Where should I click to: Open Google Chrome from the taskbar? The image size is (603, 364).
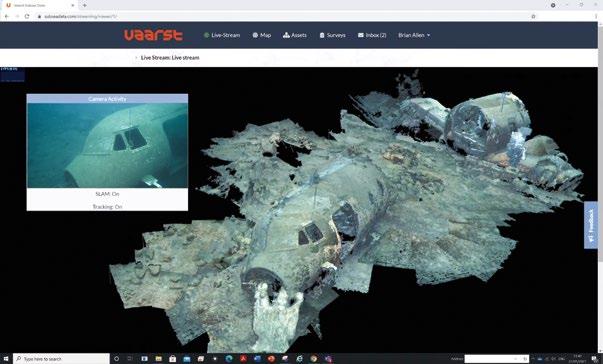click(x=313, y=359)
